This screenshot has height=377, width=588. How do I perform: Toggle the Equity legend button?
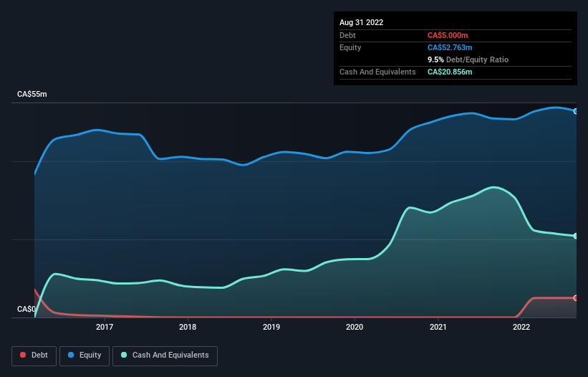pyautogui.click(x=85, y=355)
